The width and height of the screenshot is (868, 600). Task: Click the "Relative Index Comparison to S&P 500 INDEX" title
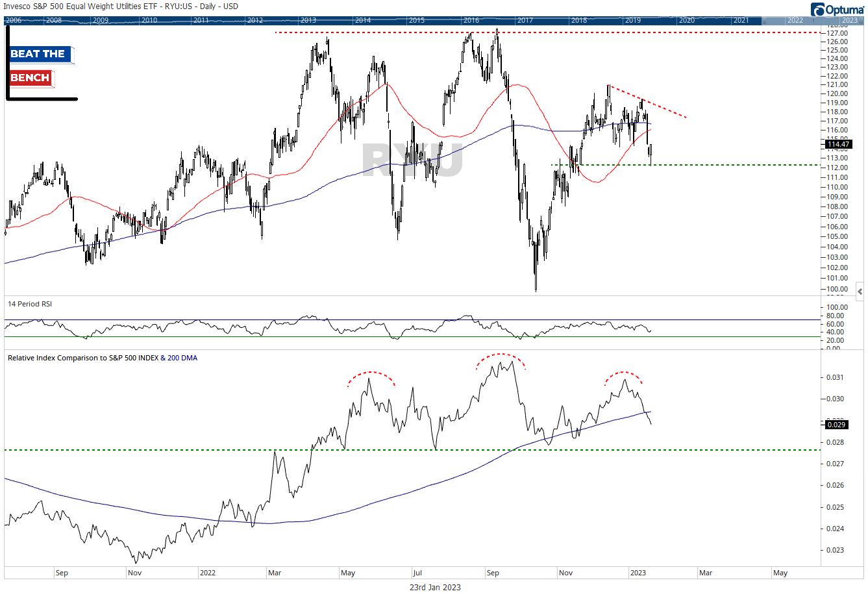pyautogui.click(x=83, y=358)
